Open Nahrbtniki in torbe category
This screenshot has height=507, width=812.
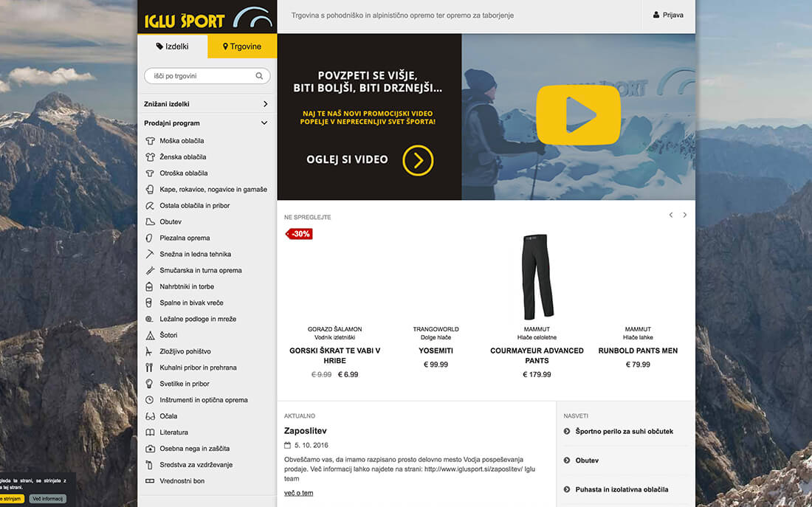coord(187,286)
